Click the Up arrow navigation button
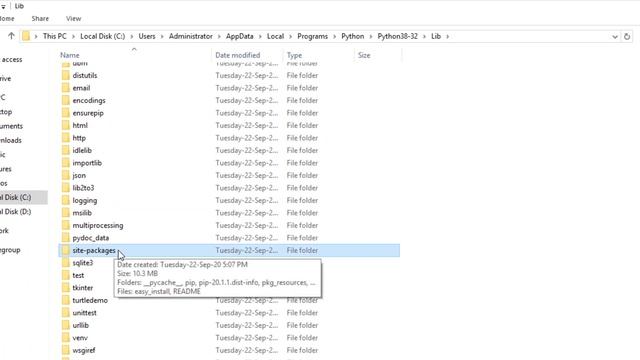640x360 pixels. (11, 36)
